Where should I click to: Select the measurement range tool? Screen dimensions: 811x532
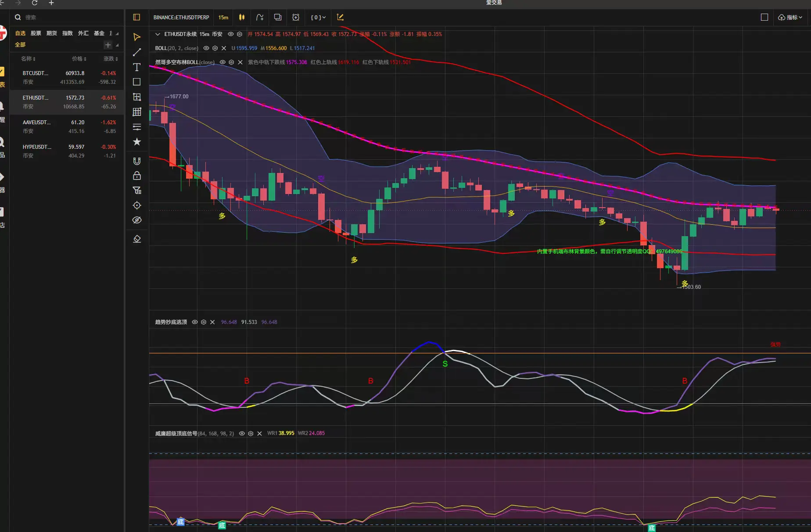tap(137, 97)
